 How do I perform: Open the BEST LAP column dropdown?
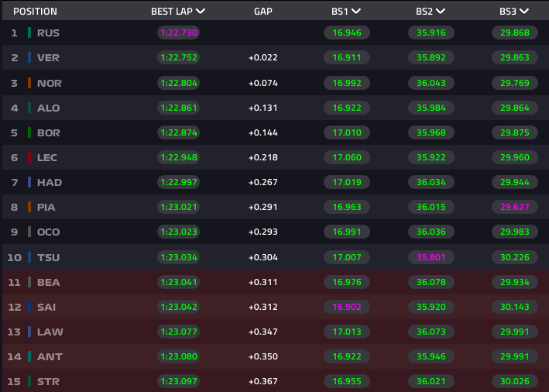pyautogui.click(x=201, y=12)
